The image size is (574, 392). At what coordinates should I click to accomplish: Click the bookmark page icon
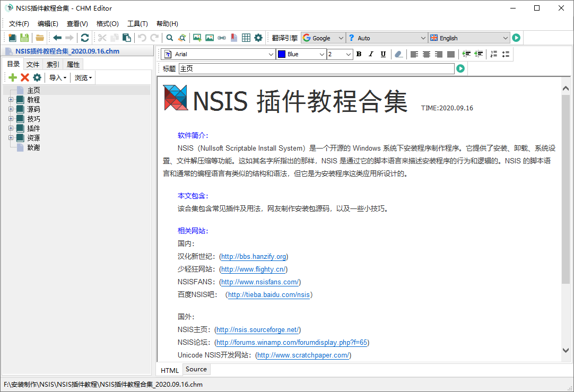[x=234, y=38]
